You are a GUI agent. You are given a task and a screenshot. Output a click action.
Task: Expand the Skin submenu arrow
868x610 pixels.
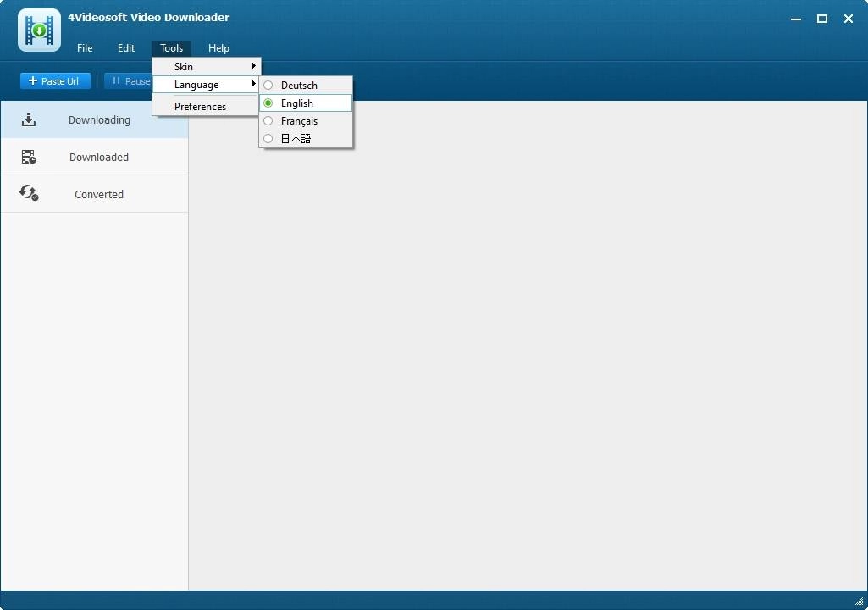pyautogui.click(x=253, y=66)
